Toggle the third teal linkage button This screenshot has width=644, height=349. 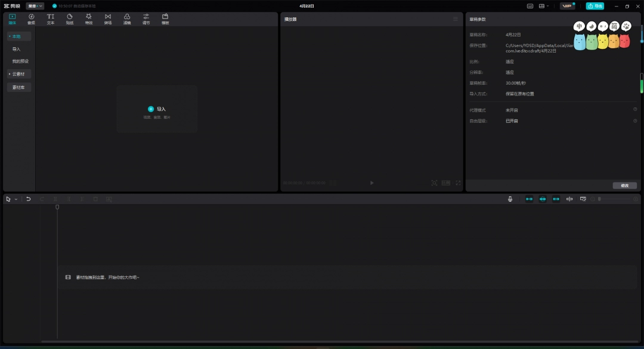pyautogui.click(x=556, y=199)
